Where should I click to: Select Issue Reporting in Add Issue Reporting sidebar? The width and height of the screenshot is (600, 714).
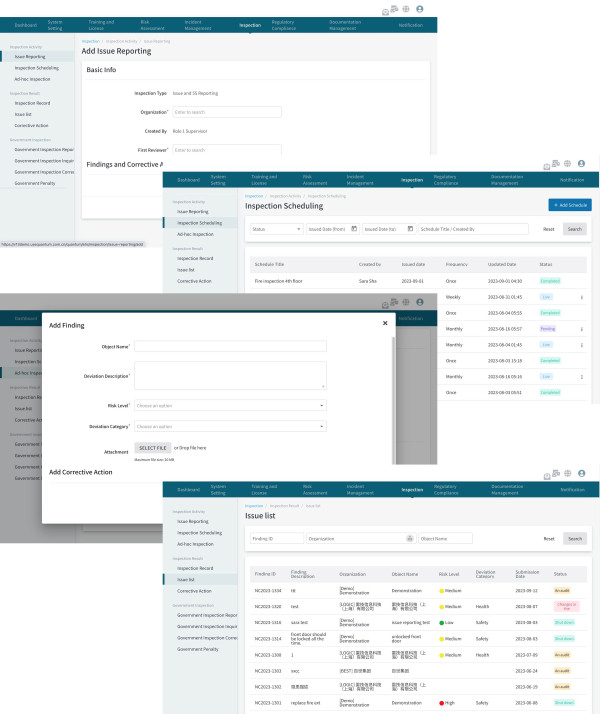pos(30,57)
